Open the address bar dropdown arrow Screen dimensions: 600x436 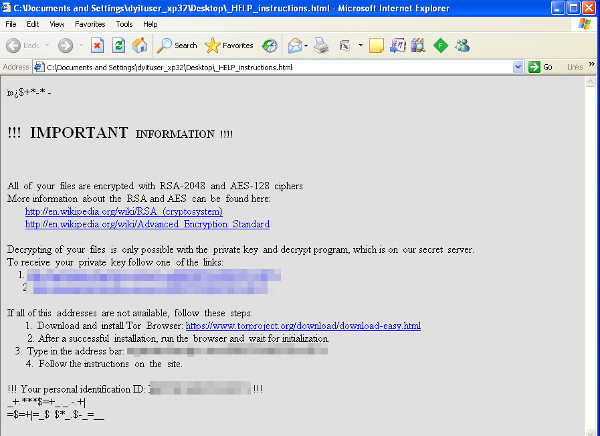click(x=518, y=67)
